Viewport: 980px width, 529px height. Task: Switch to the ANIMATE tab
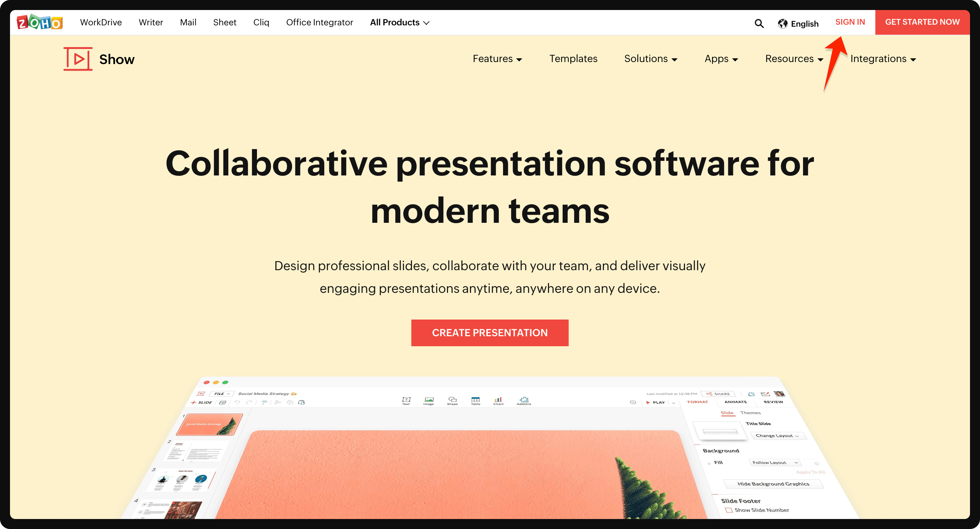pos(736,402)
